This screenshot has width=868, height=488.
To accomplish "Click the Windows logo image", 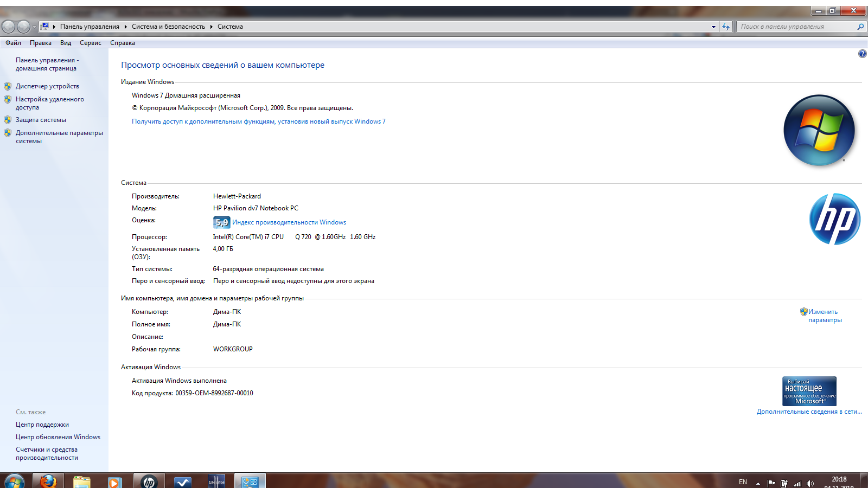I will point(819,131).
